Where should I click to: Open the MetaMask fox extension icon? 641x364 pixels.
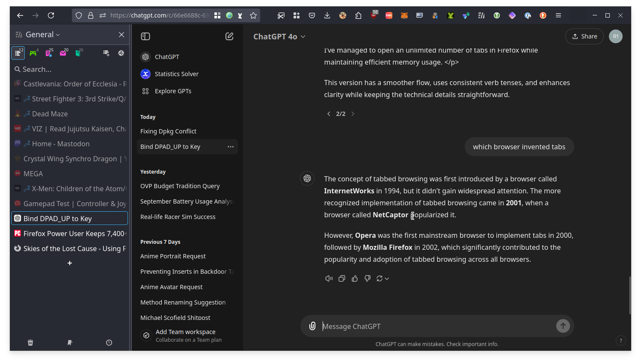click(x=404, y=15)
